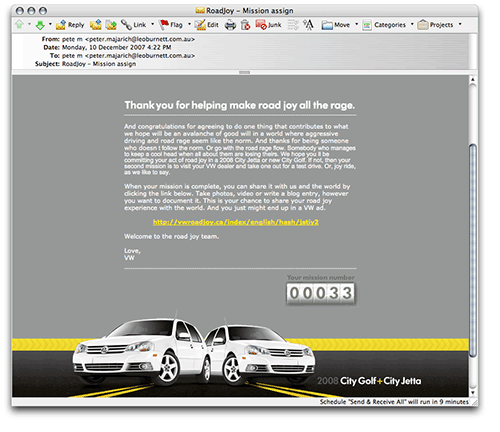Expand the Flag dropdown arrow
The height and width of the screenshot is (432, 500).
(189, 24)
